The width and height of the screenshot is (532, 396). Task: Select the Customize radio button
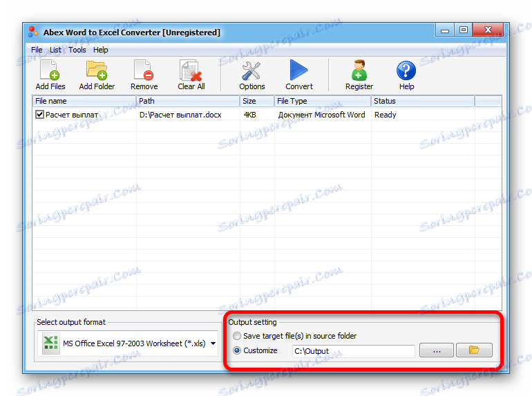pyautogui.click(x=237, y=350)
